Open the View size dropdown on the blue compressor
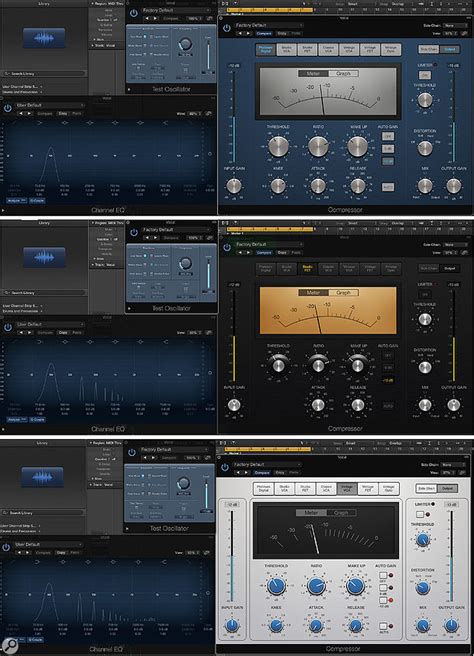This screenshot has height=656, width=474. click(x=451, y=33)
